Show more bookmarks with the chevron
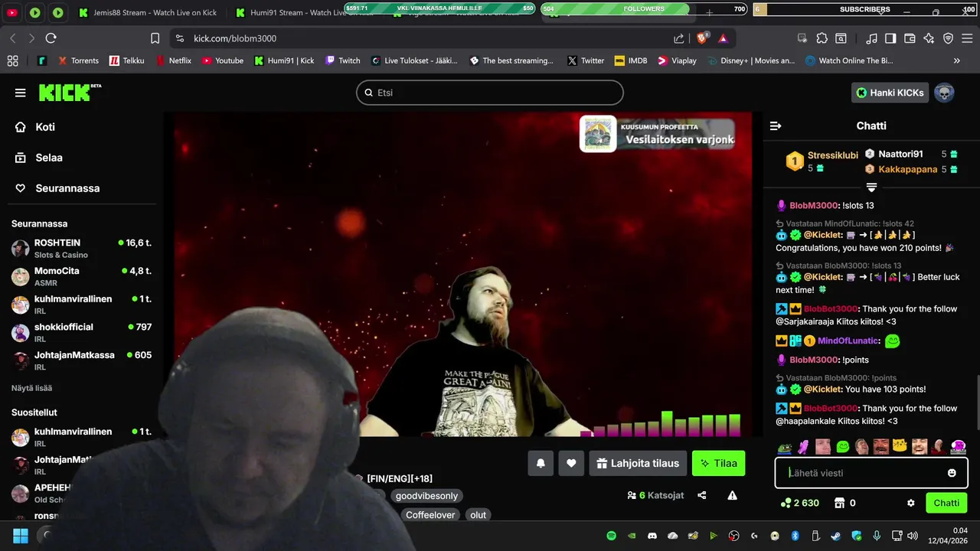980x551 pixels. tap(956, 60)
